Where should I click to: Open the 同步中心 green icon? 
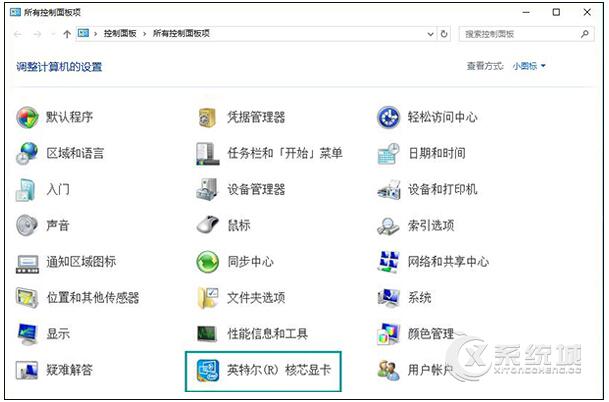click(208, 261)
